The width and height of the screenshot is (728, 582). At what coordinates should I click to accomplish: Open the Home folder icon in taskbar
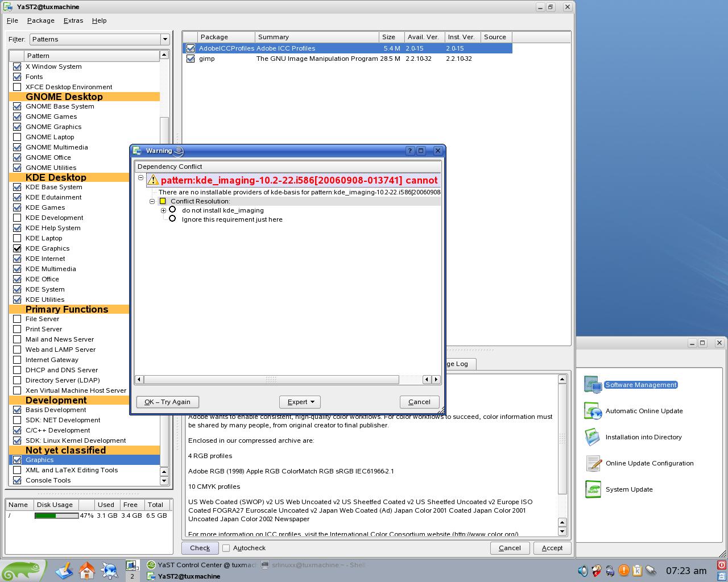pyautogui.click(x=87, y=570)
